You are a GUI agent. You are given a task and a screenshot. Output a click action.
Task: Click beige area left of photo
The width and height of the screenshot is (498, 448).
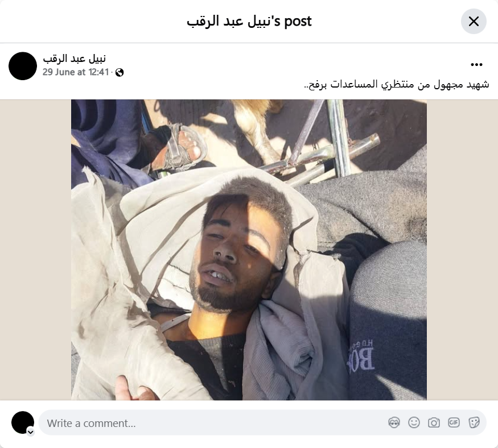point(35,250)
